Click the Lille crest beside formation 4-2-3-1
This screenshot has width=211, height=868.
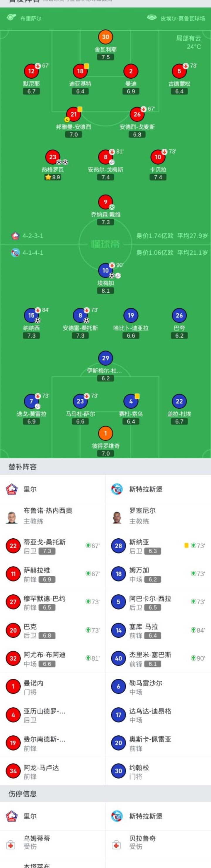[15, 236]
